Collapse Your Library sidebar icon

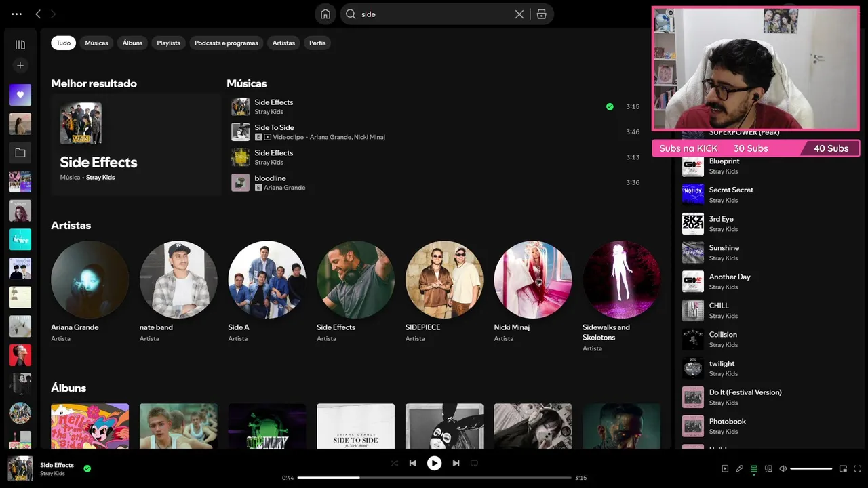(20, 45)
